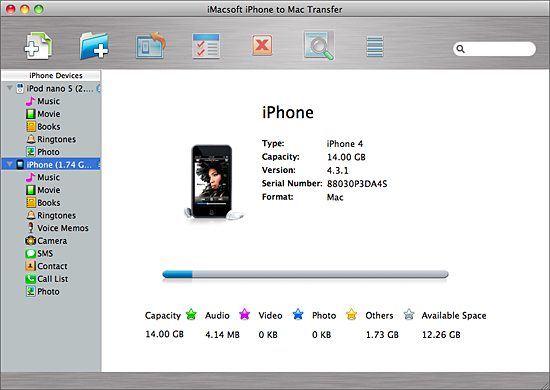Collapse the iPhone device tree
The height and width of the screenshot is (390, 550).
coord(9,164)
